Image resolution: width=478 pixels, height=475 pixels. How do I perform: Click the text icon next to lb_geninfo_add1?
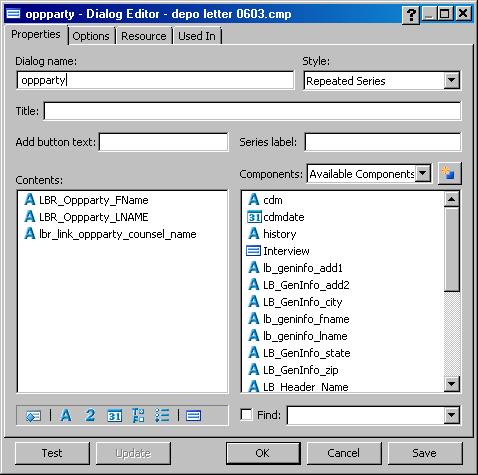pyautogui.click(x=254, y=268)
